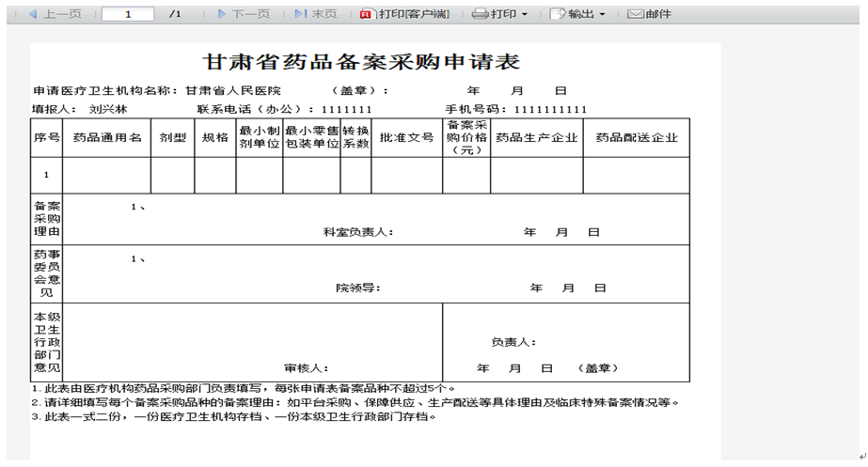Click the 科室负责人 label

click(358, 232)
